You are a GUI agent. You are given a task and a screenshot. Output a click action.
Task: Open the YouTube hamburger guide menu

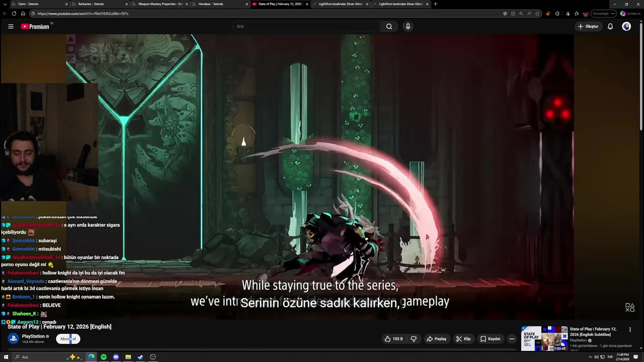pos(11,27)
